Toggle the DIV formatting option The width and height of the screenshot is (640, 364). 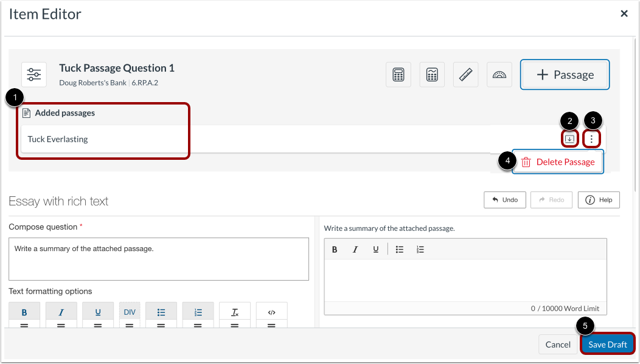pos(130,312)
